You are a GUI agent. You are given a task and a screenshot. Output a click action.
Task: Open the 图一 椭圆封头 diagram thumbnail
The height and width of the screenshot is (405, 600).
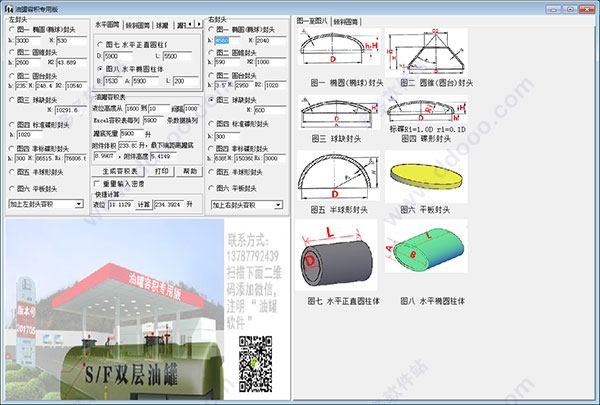point(339,47)
